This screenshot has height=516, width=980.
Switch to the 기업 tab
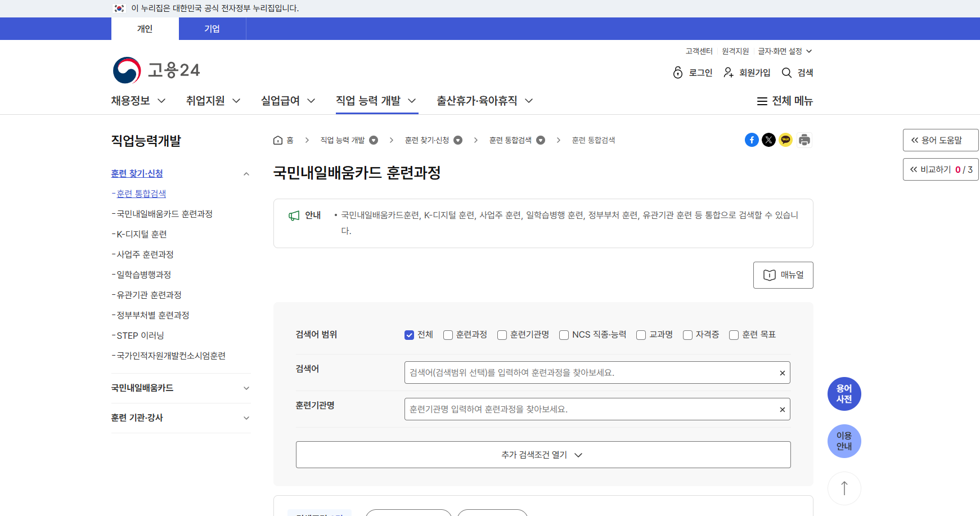click(x=212, y=29)
